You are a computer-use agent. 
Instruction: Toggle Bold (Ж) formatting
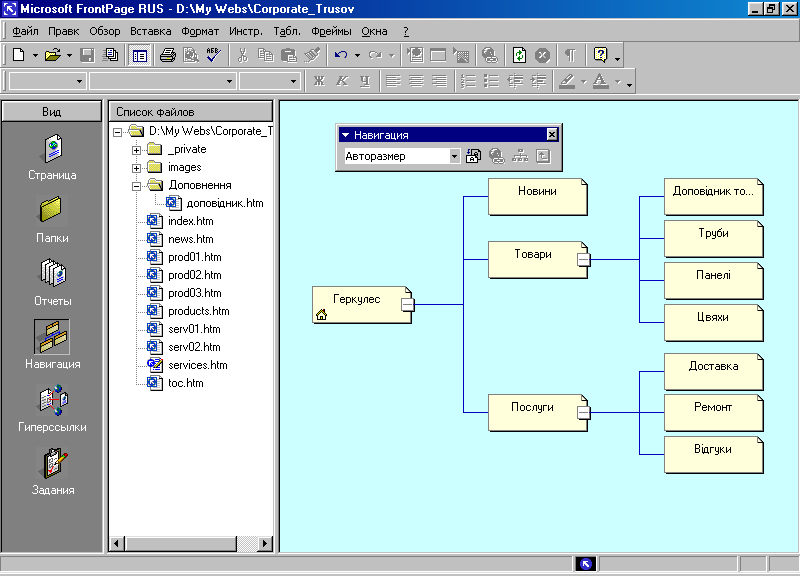coord(319,81)
